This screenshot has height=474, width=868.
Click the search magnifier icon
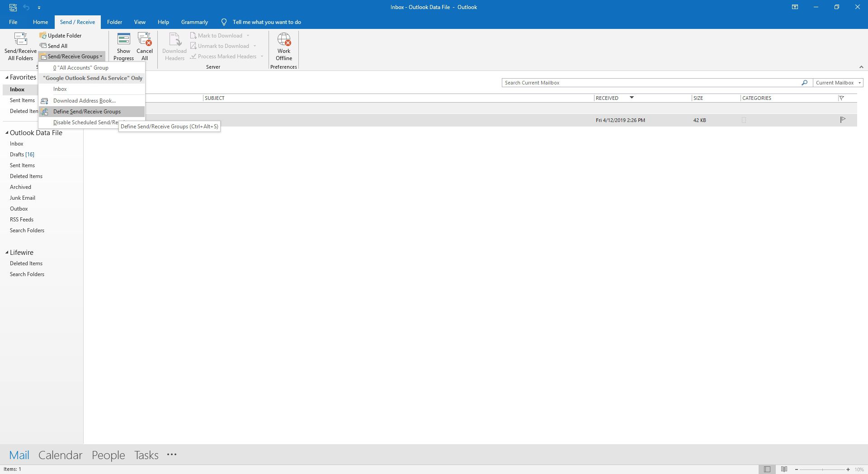coord(804,83)
